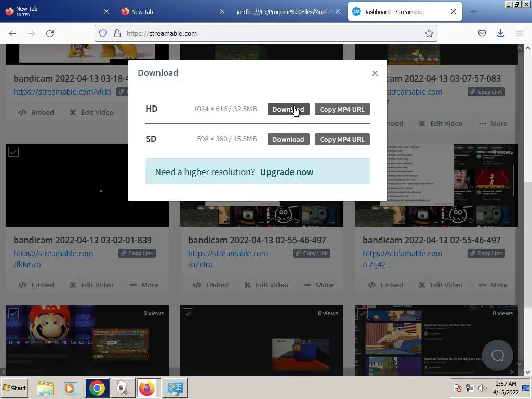Copy Link for the 03-07-57-083 video
Viewport: 532px width, 399px height.
pos(486,92)
